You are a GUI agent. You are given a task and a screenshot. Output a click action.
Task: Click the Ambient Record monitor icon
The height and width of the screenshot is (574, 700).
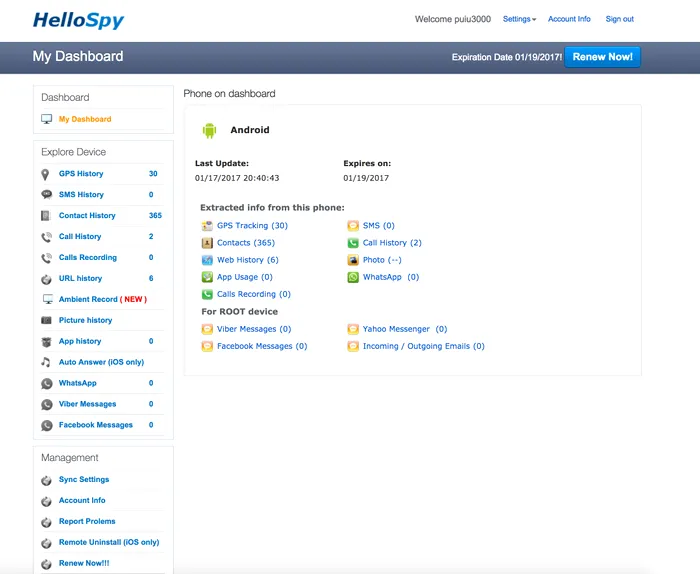[47, 299]
